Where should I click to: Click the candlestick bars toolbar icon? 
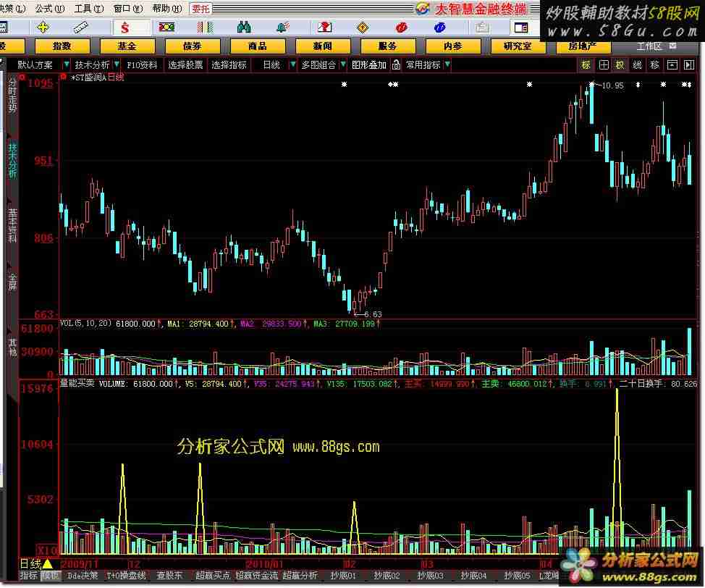pyautogui.click(x=205, y=28)
